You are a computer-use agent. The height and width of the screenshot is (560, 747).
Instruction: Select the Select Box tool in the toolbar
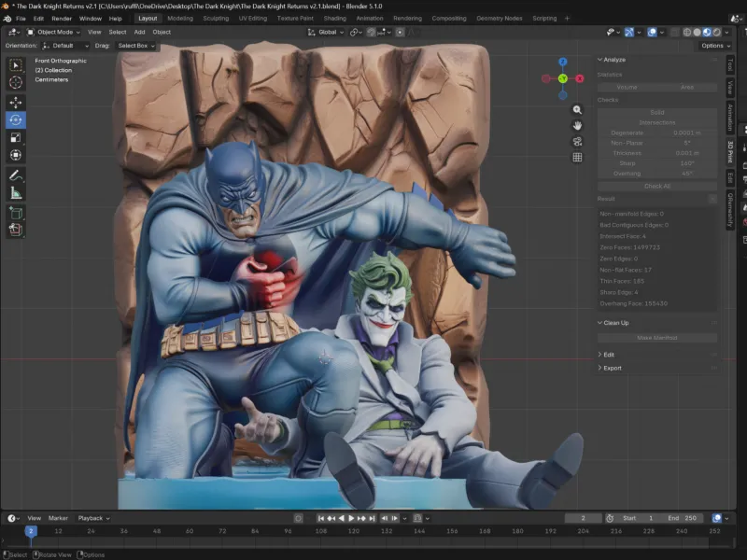[x=16, y=64]
